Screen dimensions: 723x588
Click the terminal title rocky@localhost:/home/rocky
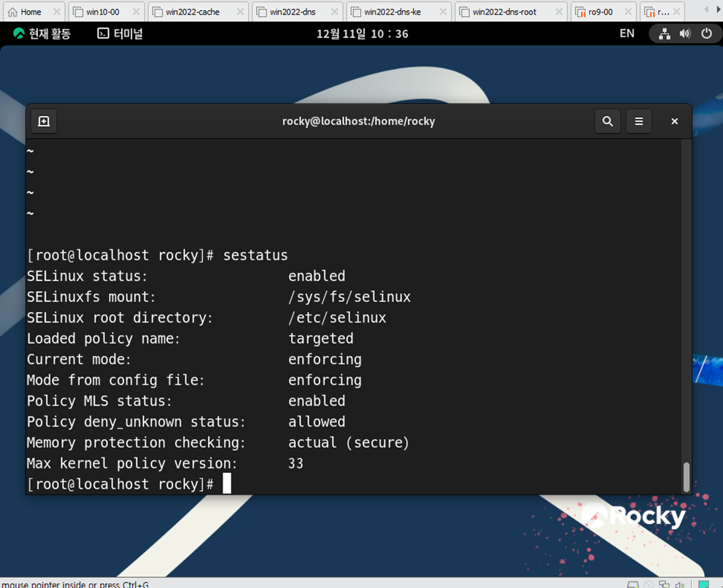coord(358,121)
